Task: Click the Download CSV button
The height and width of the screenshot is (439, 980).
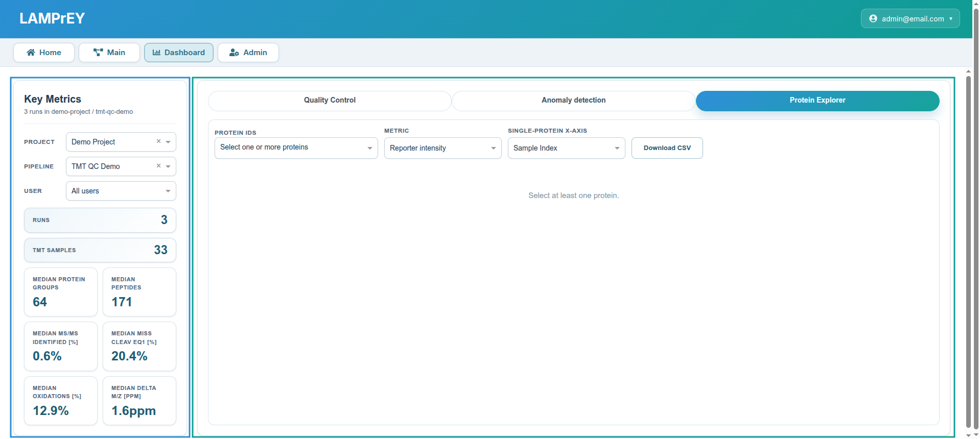Action: pos(667,148)
